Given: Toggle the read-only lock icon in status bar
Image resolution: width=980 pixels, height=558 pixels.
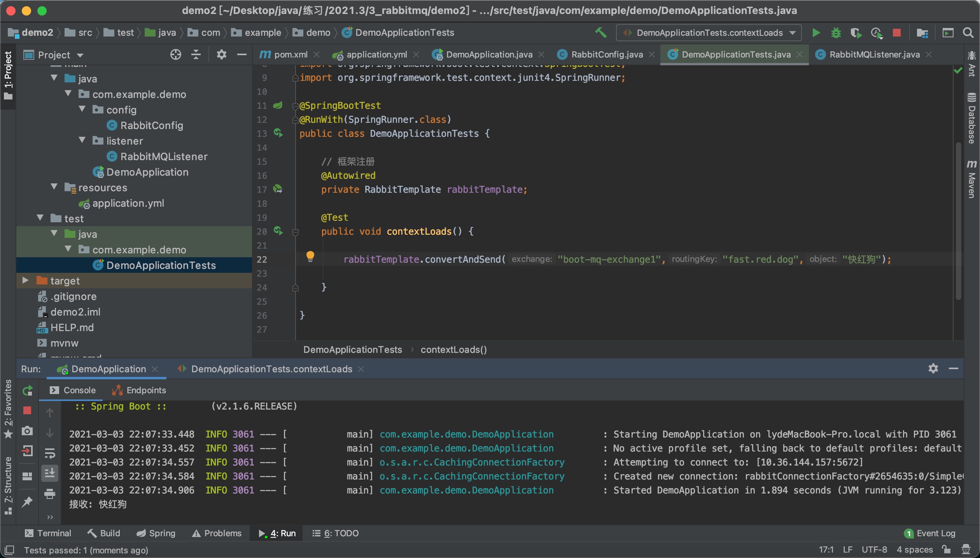Looking at the screenshot, I should [x=946, y=549].
